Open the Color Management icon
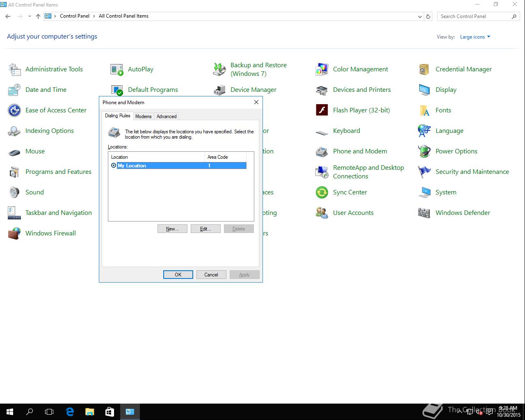This screenshot has width=525, height=420. pyautogui.click(x=322, y=69)
